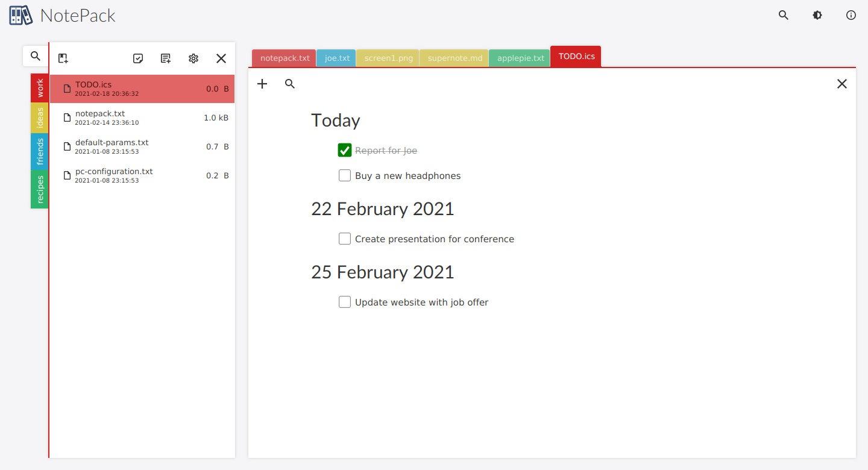Image resolution: width=868 pixels, height=470 pixels.
Task: Switch to the applepie.txt tab
Action: point(520,58)
